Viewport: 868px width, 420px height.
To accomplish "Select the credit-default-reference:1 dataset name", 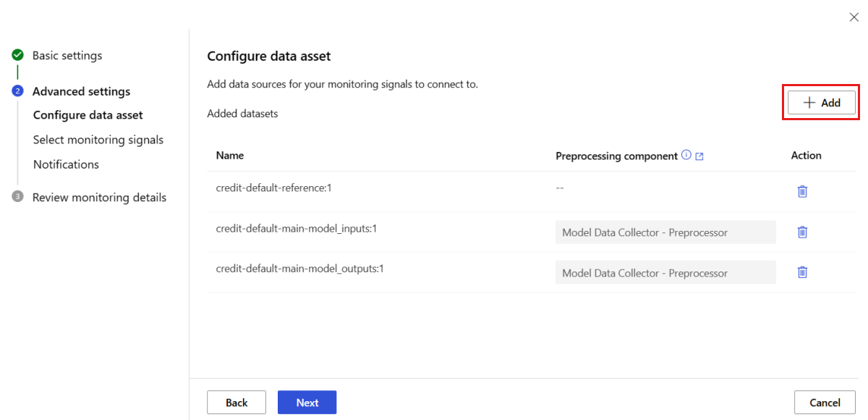I will [x=273, y=188].
